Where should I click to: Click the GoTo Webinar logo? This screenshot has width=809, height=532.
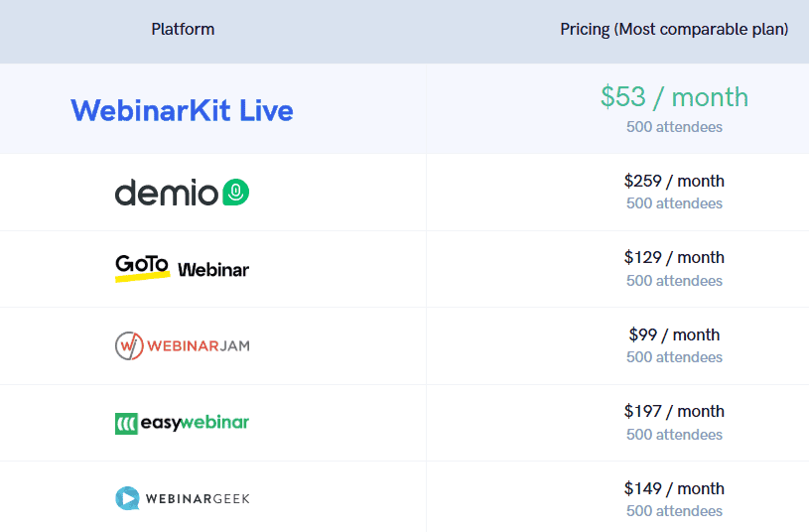click(x=182, y=268)
